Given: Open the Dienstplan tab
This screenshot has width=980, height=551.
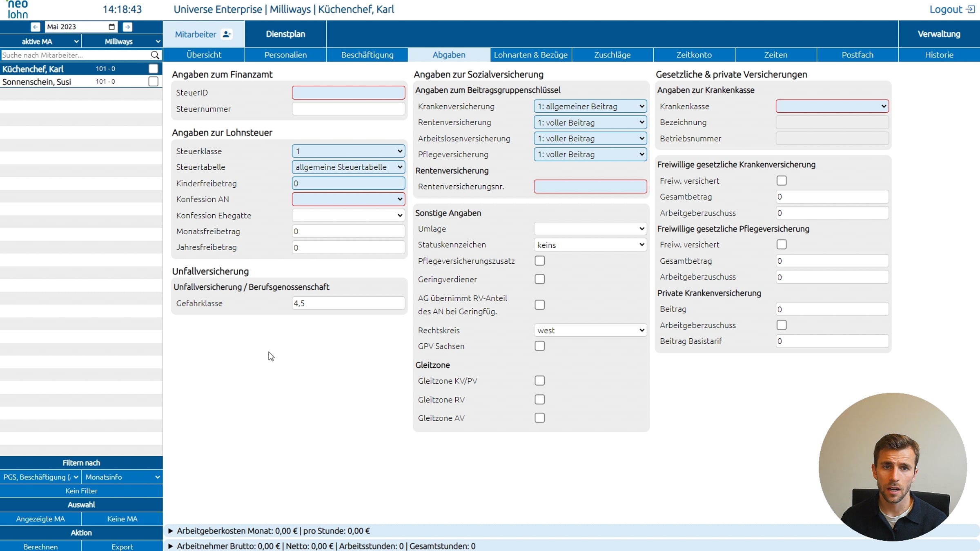Looking at the screenshot, I should coord(285,34).
